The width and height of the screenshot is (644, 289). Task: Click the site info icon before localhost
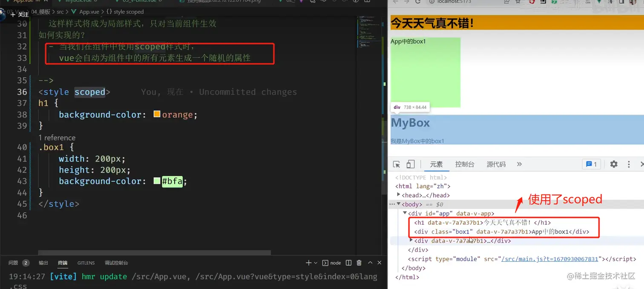coord(431,2)
